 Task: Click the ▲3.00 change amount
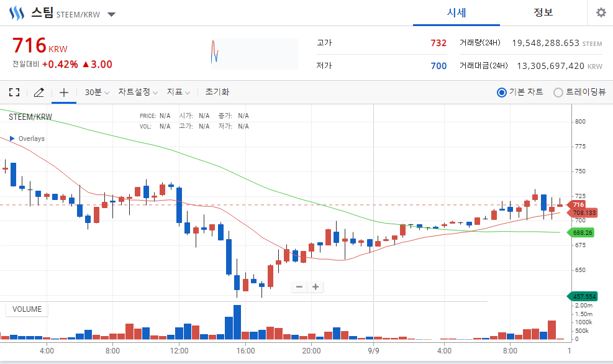[98, 64]
